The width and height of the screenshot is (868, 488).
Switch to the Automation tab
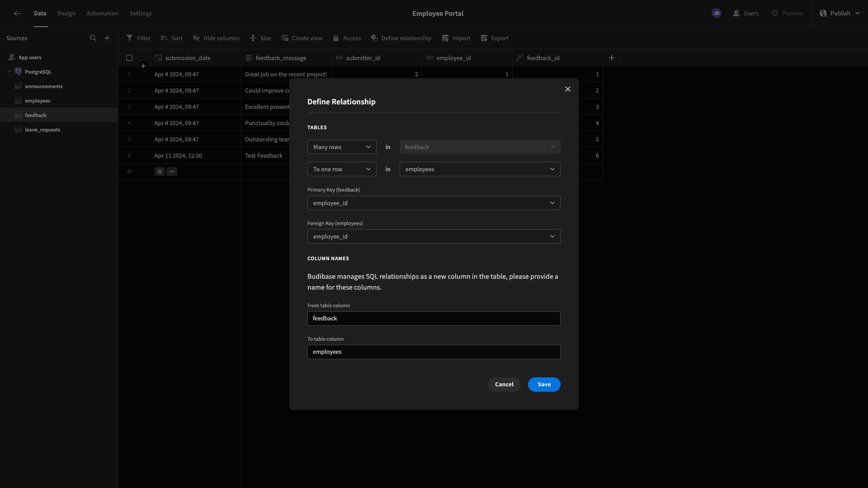[x=103, y=14]
